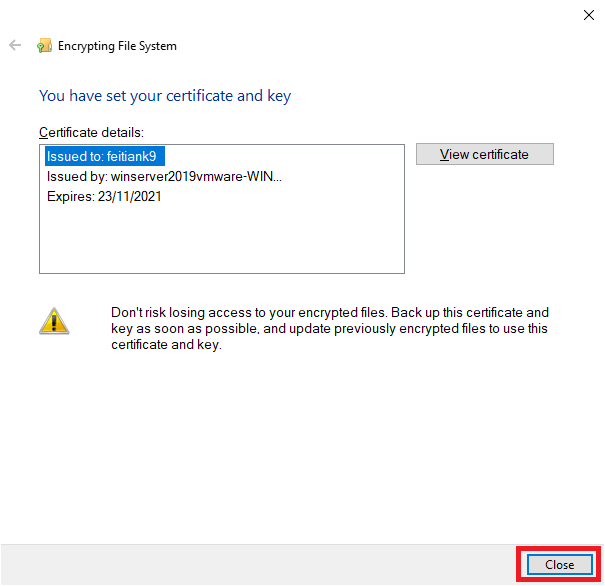Screen dimensions: 605x586
Task: Click the back arrow in the wizard header
Action: click(15, 46)
